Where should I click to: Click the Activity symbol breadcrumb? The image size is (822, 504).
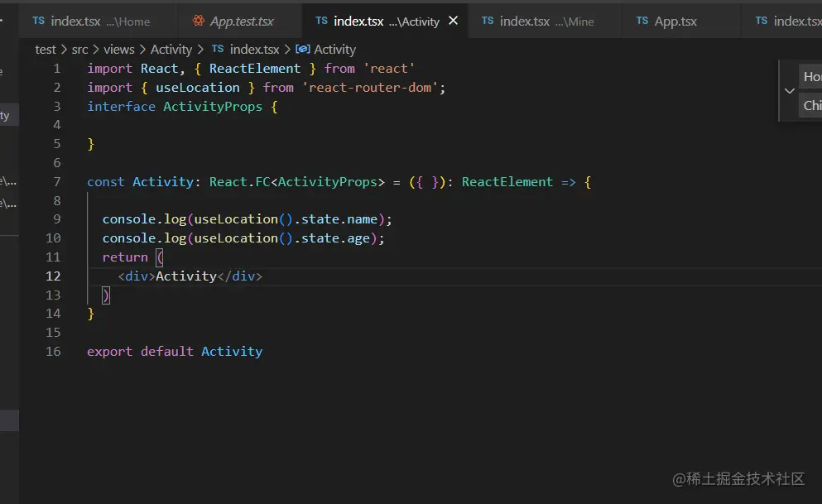(x=334, y=50)
